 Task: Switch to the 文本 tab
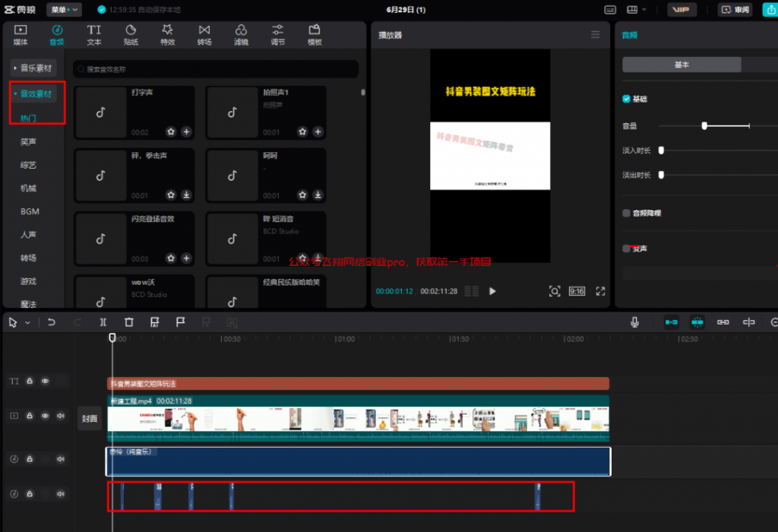pos(94,34)
